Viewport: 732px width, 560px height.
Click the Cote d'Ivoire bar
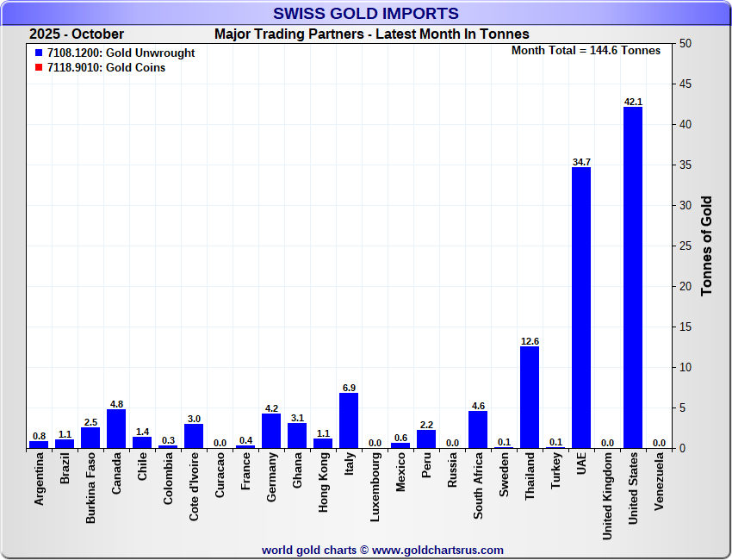tap(194, 436)
